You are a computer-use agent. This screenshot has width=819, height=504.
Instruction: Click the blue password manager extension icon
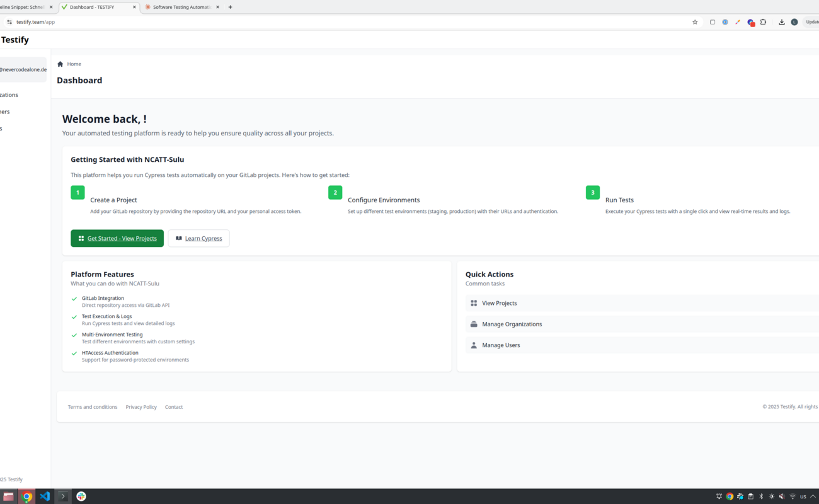(725, 22)
